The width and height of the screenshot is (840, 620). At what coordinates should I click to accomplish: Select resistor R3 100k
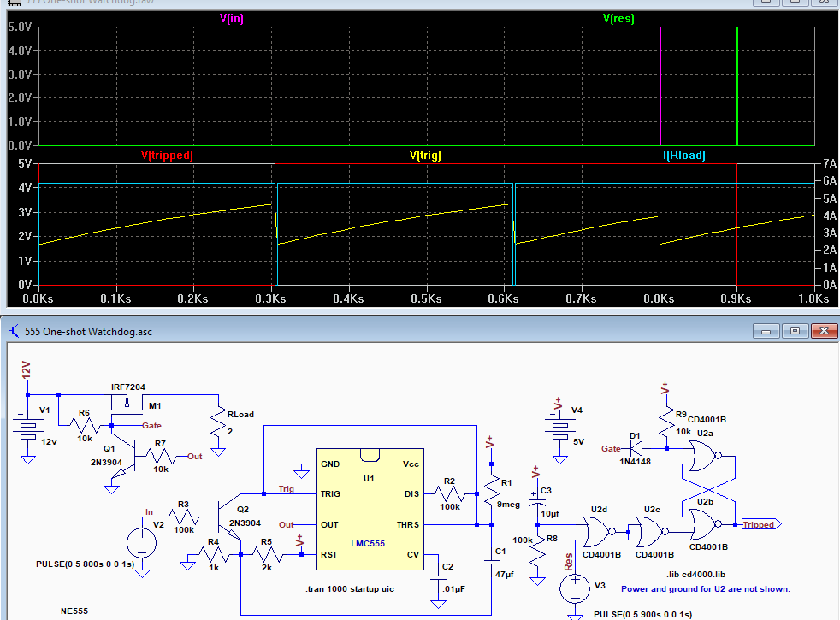[x=184, y=517]
